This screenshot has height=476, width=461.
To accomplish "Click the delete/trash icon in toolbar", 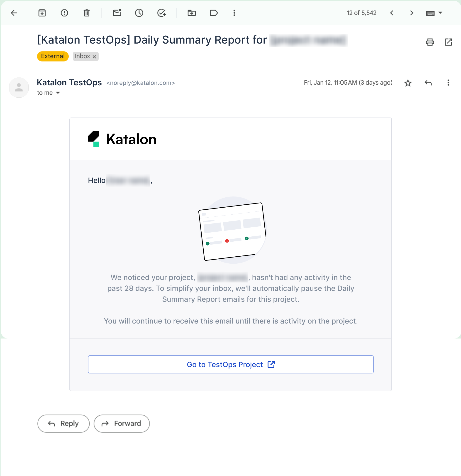I will 87,13.
